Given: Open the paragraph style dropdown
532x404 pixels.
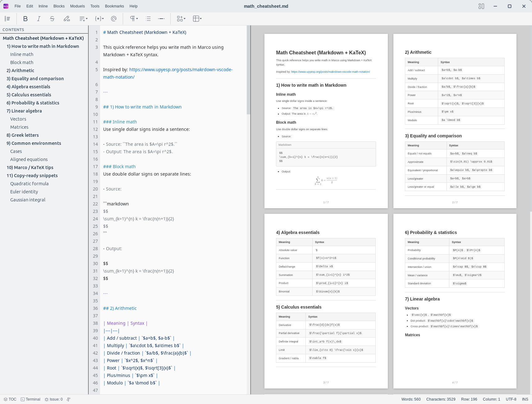Looking at the screenshot, I should (134, 19).
